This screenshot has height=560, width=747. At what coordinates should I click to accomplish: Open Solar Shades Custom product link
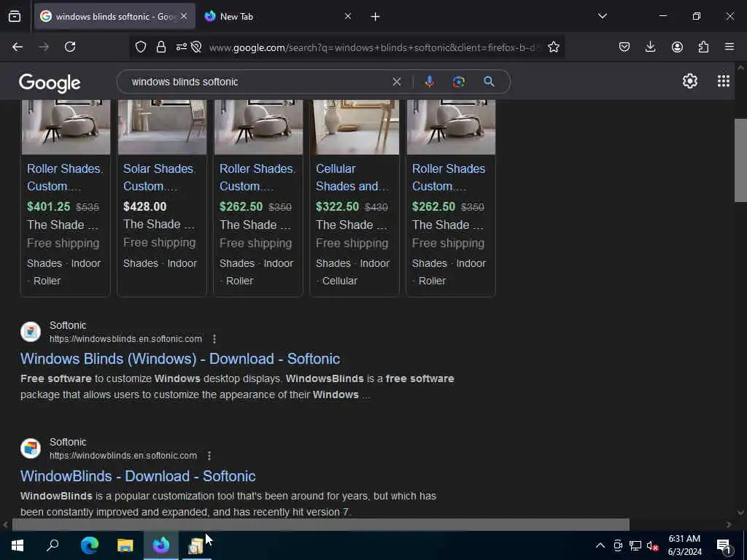pyautogui.click(x=159, y=177)
